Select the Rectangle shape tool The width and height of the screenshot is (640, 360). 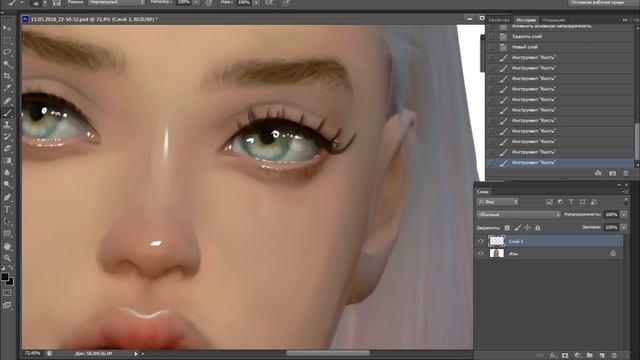(x=7, y=234)
